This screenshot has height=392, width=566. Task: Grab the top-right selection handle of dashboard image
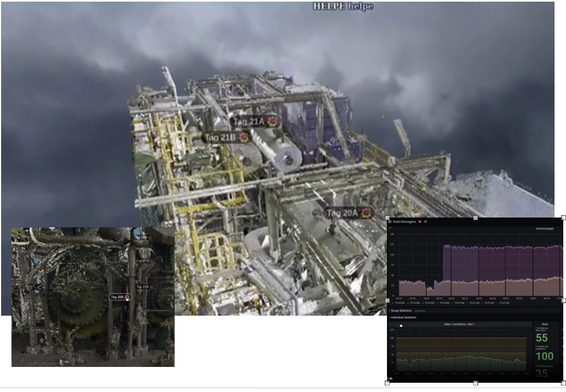[x=563, y=218]
